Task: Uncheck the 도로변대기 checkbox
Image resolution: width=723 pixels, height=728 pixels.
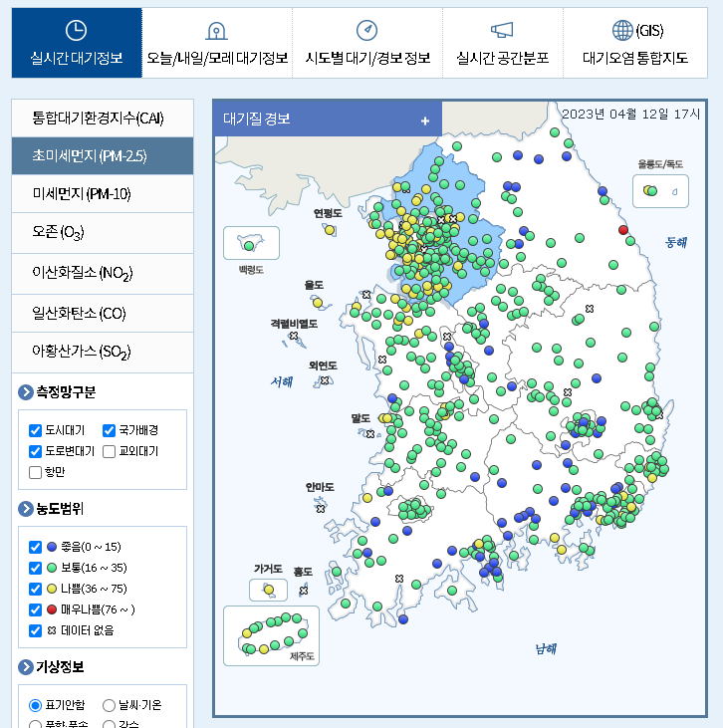Action: point(35,451)
